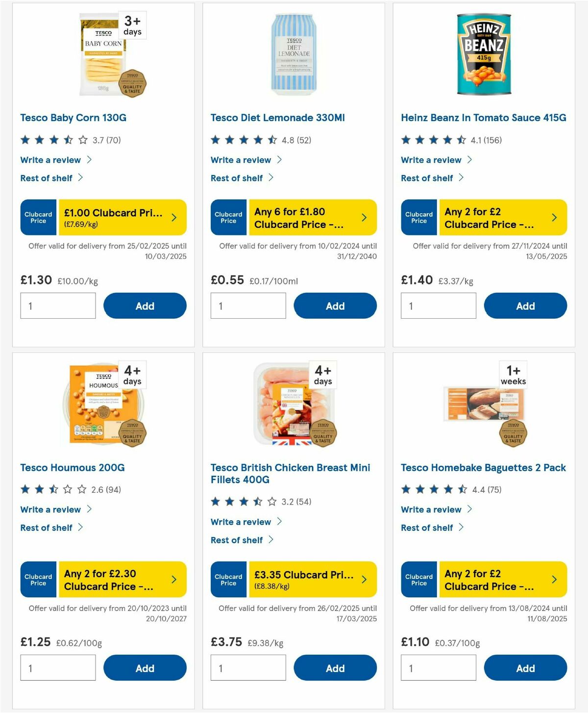The height and width of the screenshot is (713, 588).
Task: Click the star rating for Tesco Diet Lemonade
Action: 243,139
